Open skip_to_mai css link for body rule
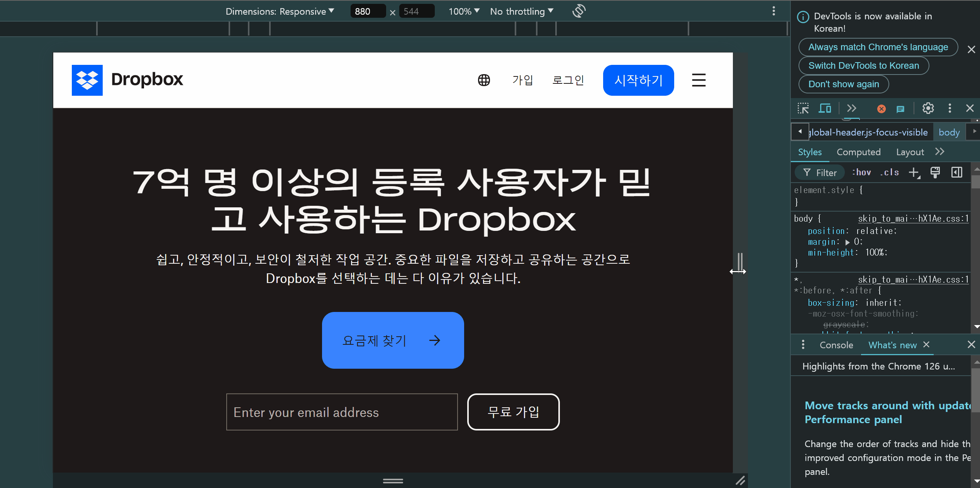 point(913,219)
